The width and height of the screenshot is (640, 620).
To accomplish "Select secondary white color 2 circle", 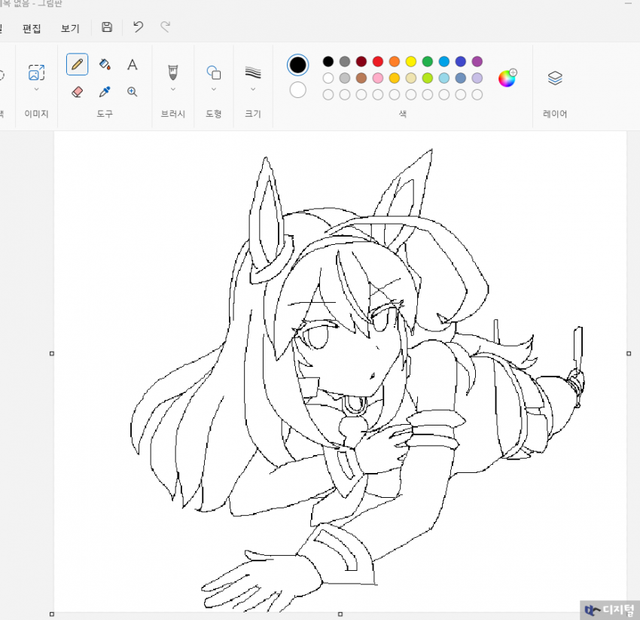I will 298,90.
